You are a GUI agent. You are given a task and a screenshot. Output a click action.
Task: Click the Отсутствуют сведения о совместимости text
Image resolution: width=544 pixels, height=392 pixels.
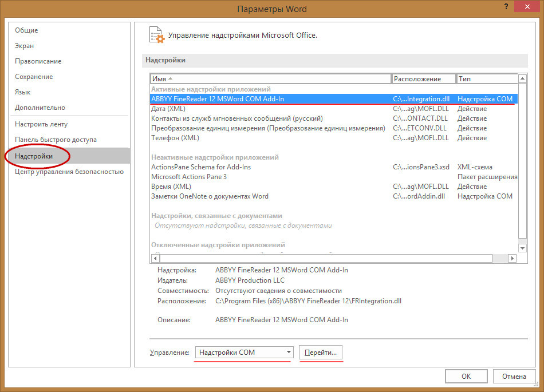(x=278, y=291)
